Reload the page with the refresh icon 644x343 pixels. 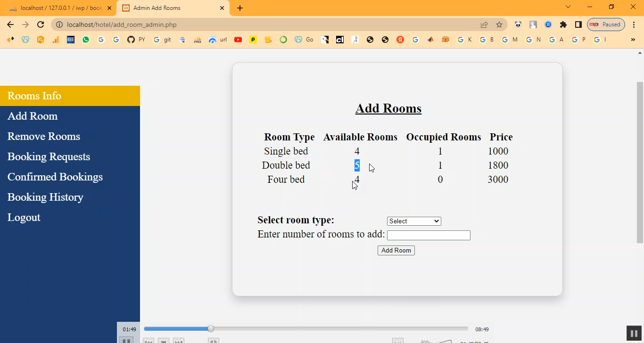pyautogui.click(x=41, y=24)
